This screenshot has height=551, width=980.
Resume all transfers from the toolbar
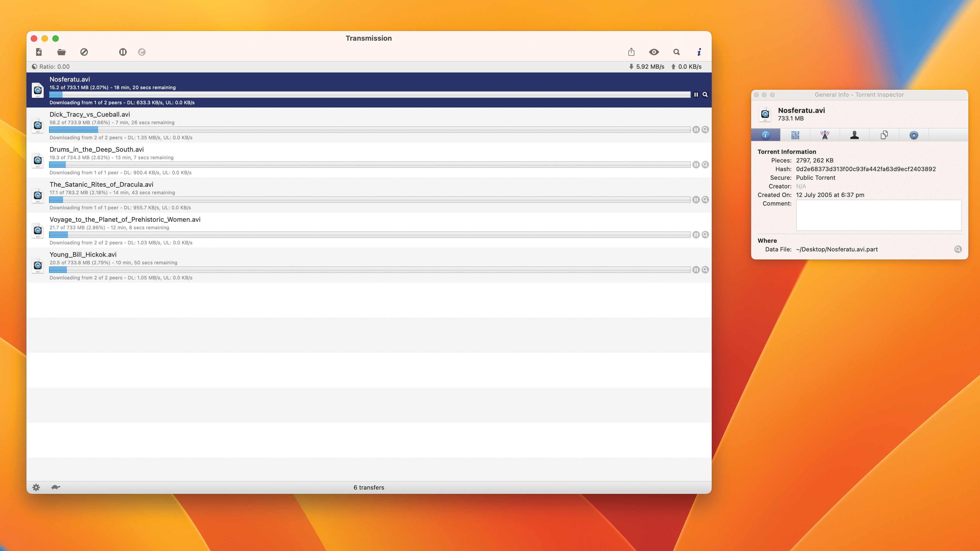click(x=142, y=52)
